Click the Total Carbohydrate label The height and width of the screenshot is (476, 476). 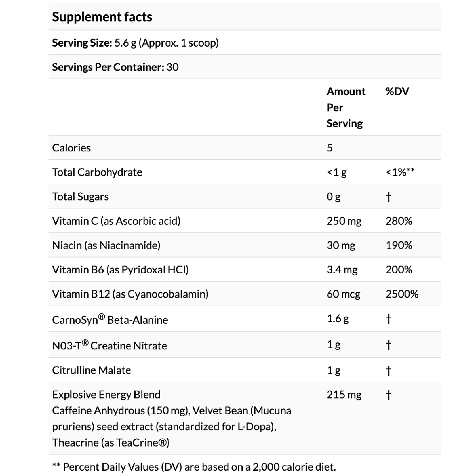pos(97,172)
